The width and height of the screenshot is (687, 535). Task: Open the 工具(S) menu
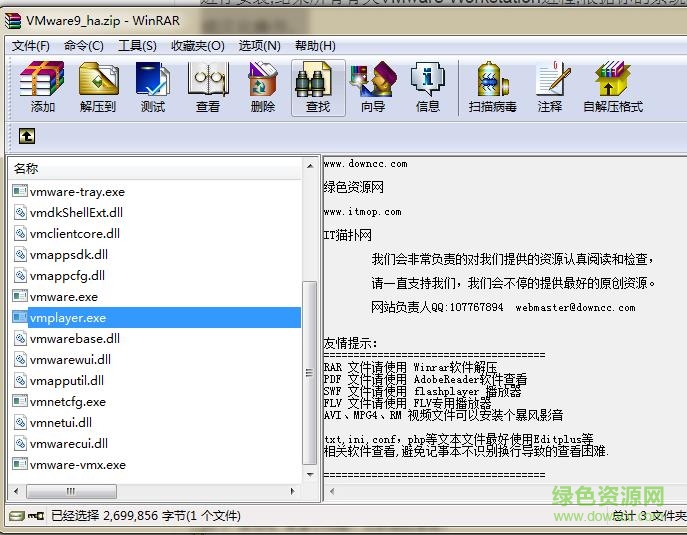click(137, 46)
